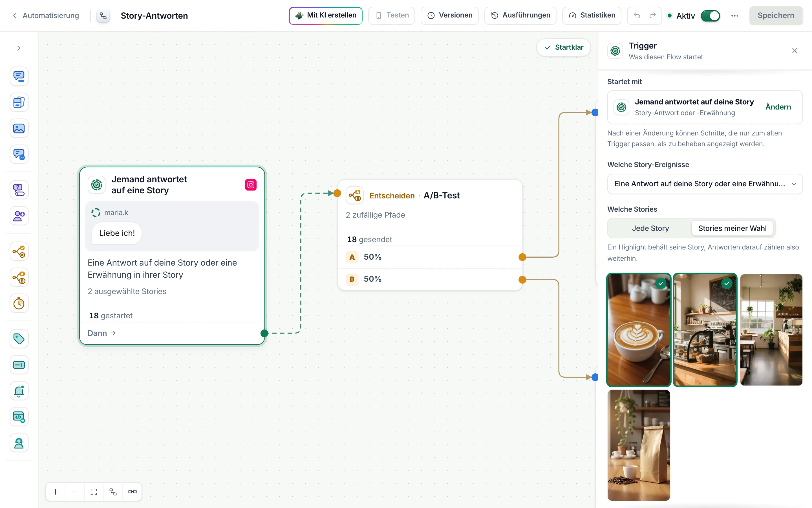Close the Trigger panel
Viewport: 812px width, 508px height.
coord(795,51)
